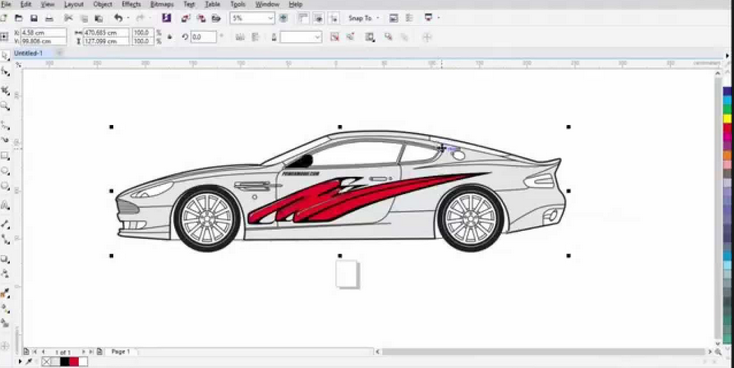Screen dimensions: 734x368
Task: Click mirror vertically icon
Action: (x=255, y=37)
